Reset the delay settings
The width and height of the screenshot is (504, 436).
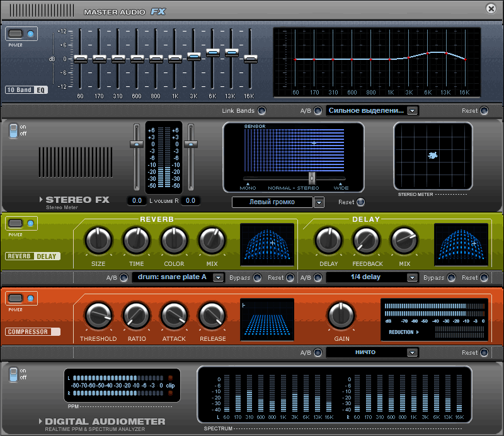pos(484,277)
